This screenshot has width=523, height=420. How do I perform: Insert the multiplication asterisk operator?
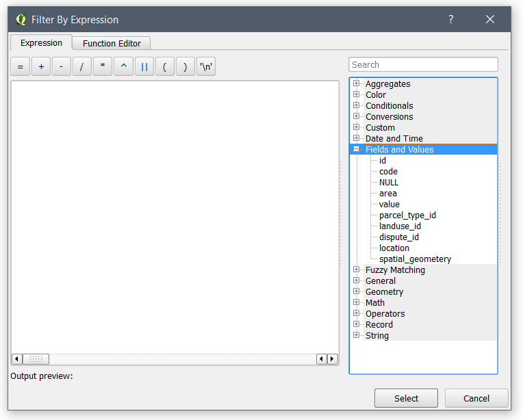click(x=103, y=67)
